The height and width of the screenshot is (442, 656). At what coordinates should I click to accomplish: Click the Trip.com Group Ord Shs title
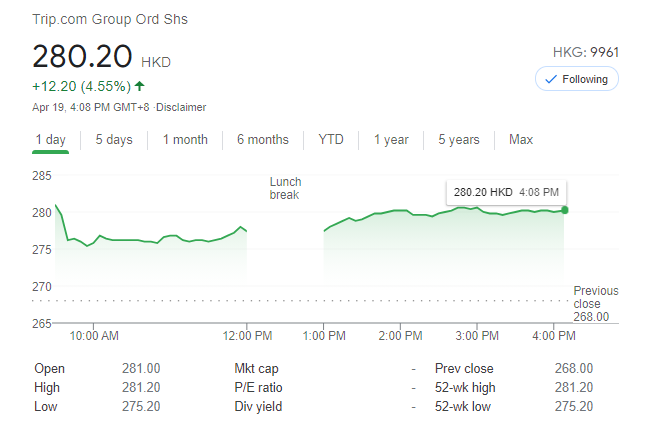tap(110, 20)
